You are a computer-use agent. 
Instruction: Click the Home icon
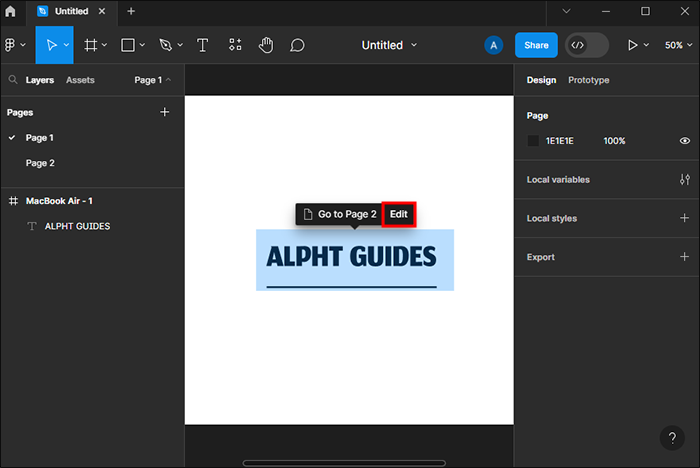(x=11, y=11)
